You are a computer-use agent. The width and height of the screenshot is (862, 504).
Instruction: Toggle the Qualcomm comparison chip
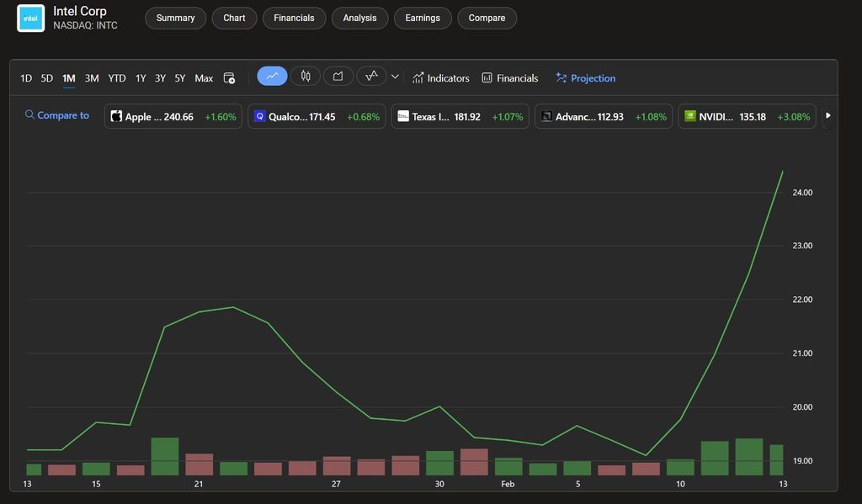(316, 116)
